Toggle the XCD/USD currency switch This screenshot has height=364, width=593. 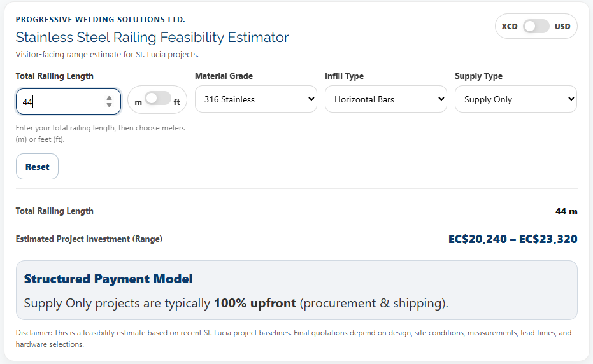(536, 27)
